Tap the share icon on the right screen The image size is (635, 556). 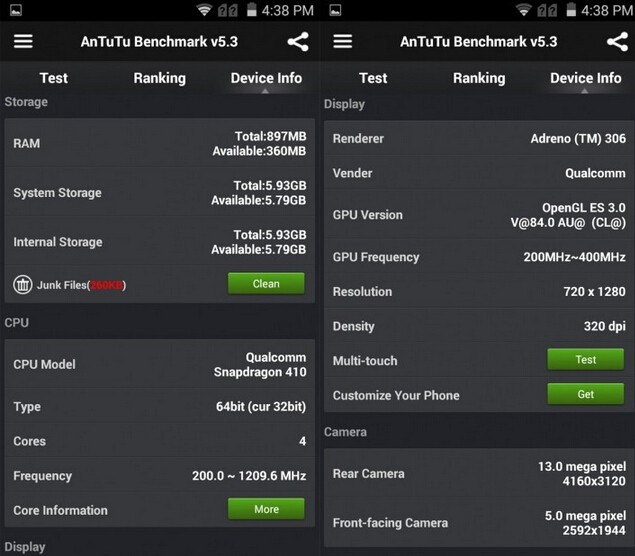tap(617, 42)
